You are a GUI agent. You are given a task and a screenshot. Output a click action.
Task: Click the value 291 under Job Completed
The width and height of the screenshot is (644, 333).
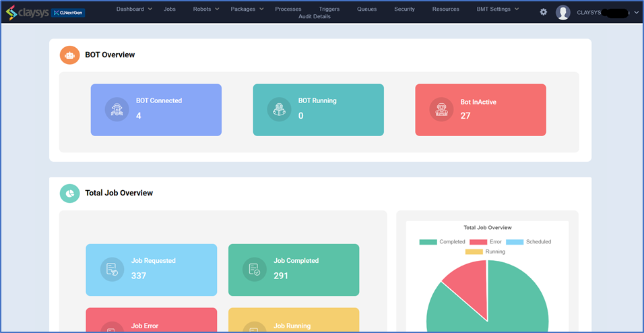click(x=281, y=276)
